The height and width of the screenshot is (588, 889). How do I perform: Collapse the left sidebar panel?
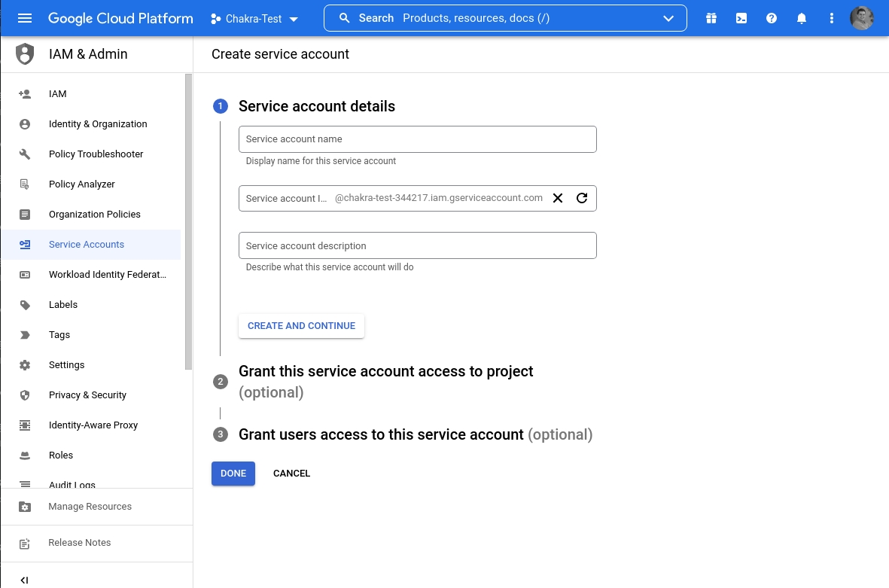point(24,580)
